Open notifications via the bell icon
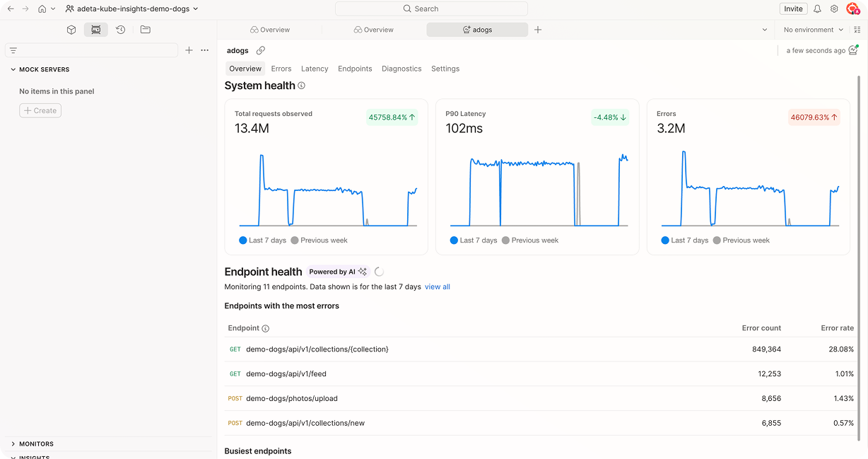This screenshot has height=459, width=868. point(819,8)
